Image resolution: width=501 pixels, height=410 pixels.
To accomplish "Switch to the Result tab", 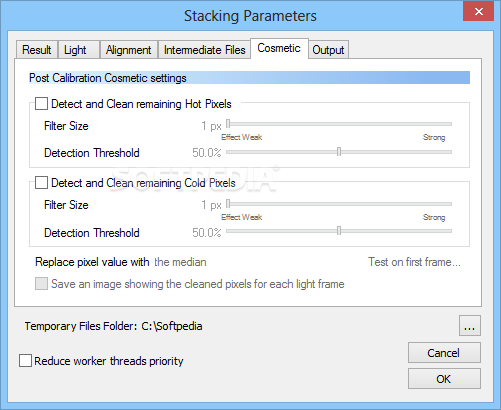I will tap(37, 50).
